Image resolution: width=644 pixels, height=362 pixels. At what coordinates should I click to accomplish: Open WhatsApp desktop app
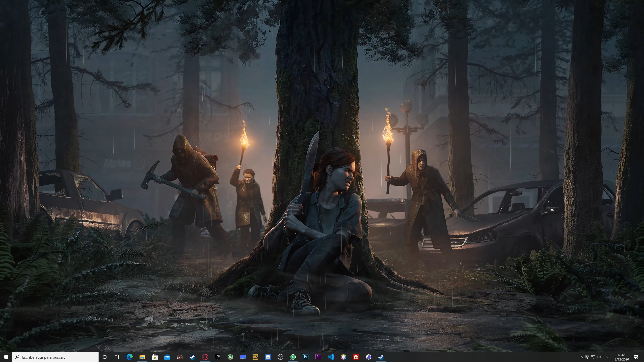coord(293,357)
